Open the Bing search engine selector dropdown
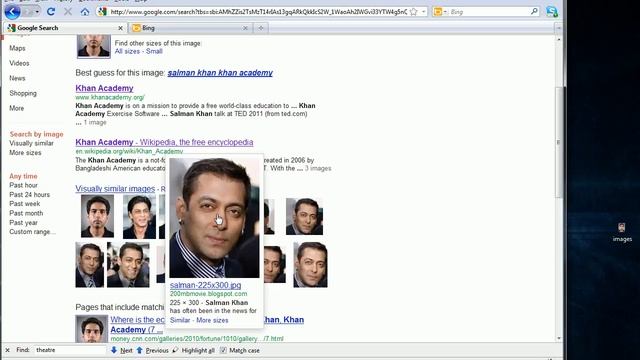Viewport: 640px width, 360px height. pyautogui.click(x=440, y=12)
